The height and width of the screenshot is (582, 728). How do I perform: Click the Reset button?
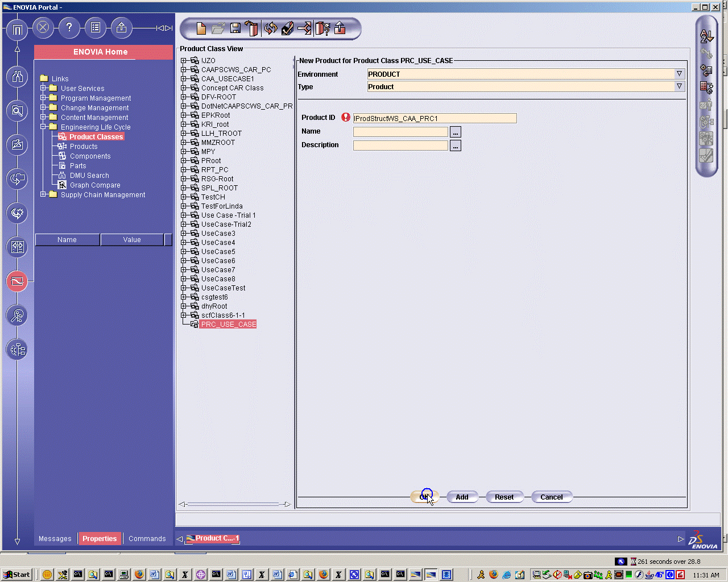tap(504, 497)
